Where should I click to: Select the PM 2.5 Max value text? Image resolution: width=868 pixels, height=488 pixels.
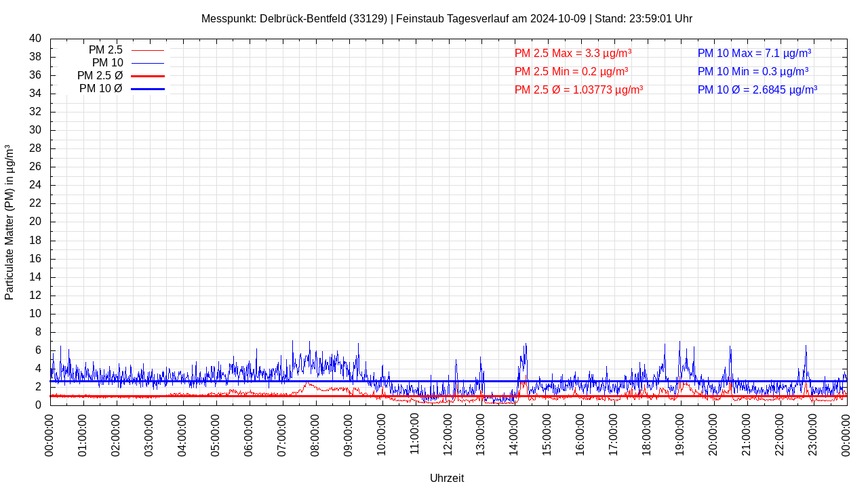click(x=573, y=53)
